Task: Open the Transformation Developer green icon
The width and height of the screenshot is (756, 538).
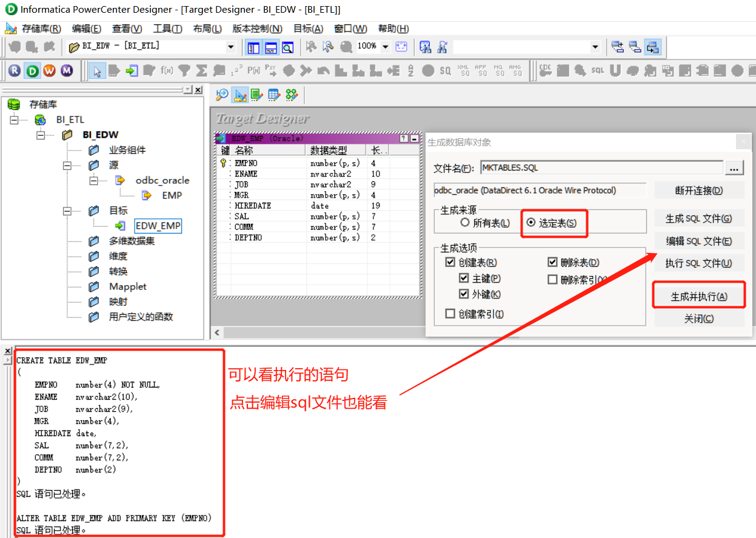Action: click(257, 95)
